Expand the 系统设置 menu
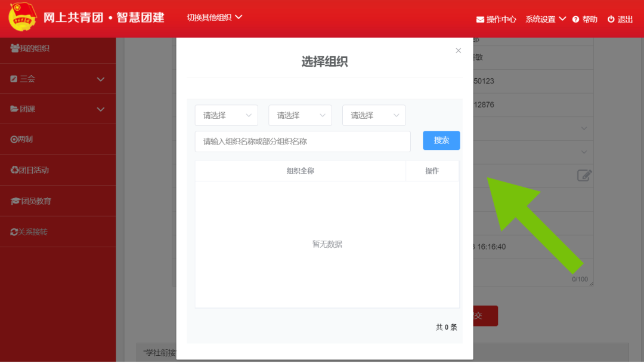 (x=546, y=19)
